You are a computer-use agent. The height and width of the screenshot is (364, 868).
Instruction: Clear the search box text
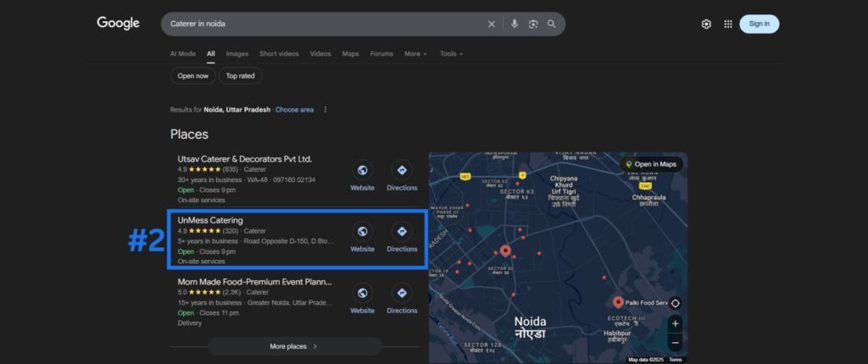point(492,24)
